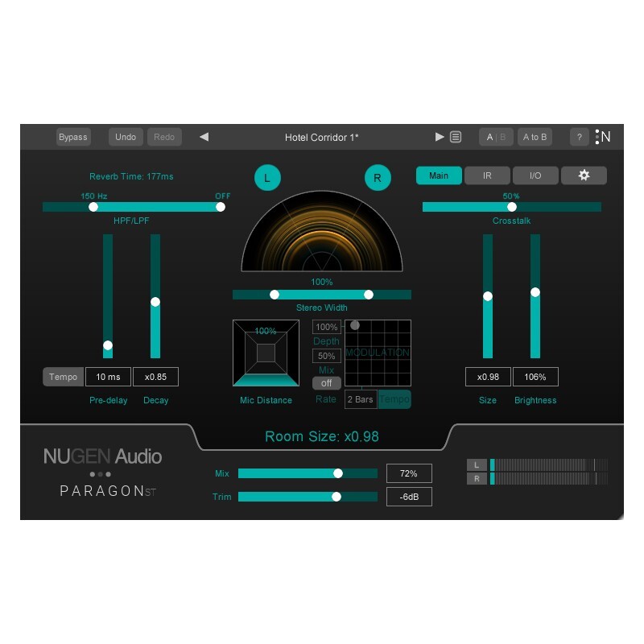644x644 pixels.
Task: Switch to the I/O tab
Action: (x=535, y=175)
